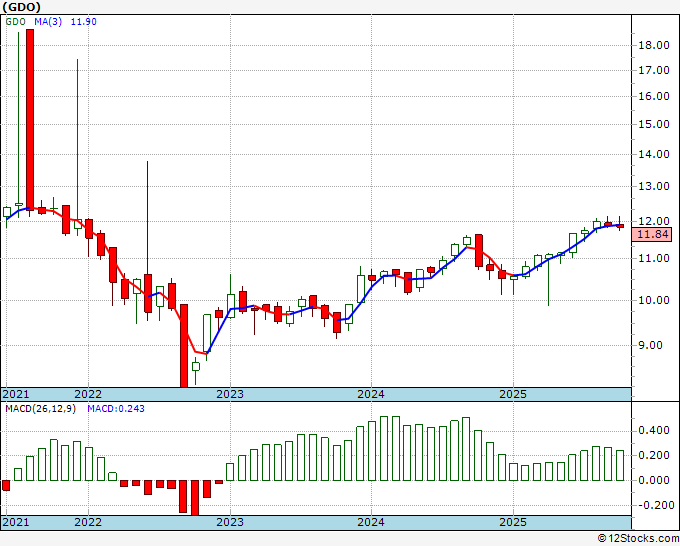This screenshot has width=680, height=546.
Task: Click 2024 on the MACD timeline
Action: click(x=371, y=522)
